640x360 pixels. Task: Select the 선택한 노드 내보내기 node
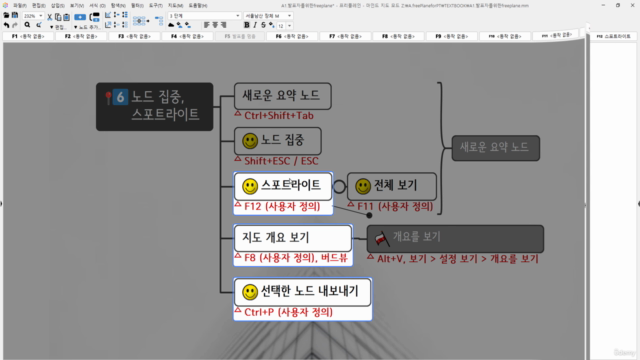click(x=302, y=292)
